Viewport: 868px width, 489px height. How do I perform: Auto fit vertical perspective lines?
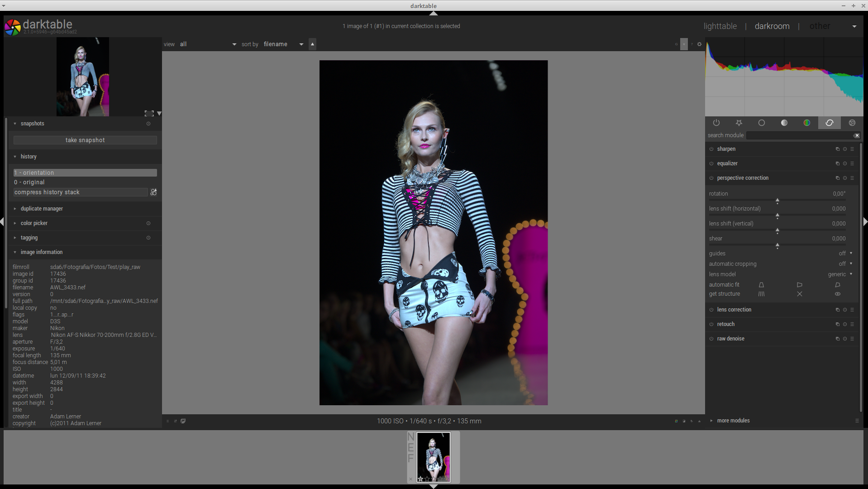(x=761, y=285)
